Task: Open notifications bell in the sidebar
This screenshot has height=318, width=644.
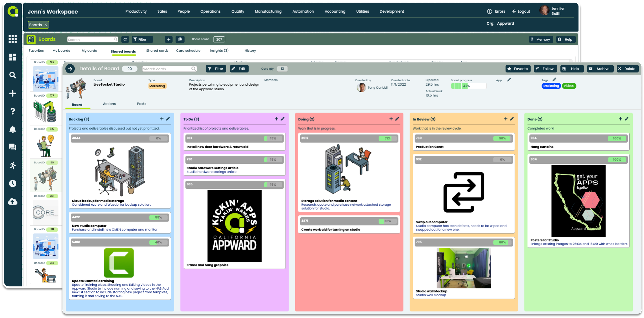Action: point(13,129)
